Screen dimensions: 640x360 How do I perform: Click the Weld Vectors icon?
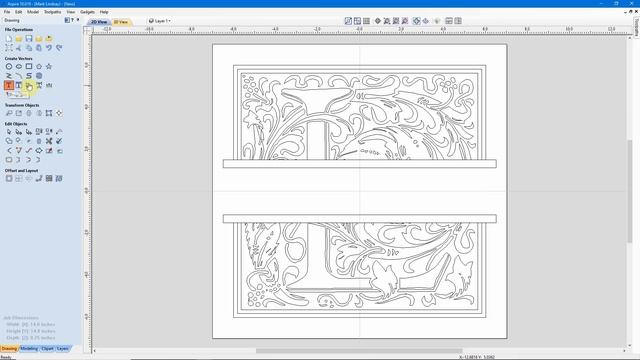(9, 141)
